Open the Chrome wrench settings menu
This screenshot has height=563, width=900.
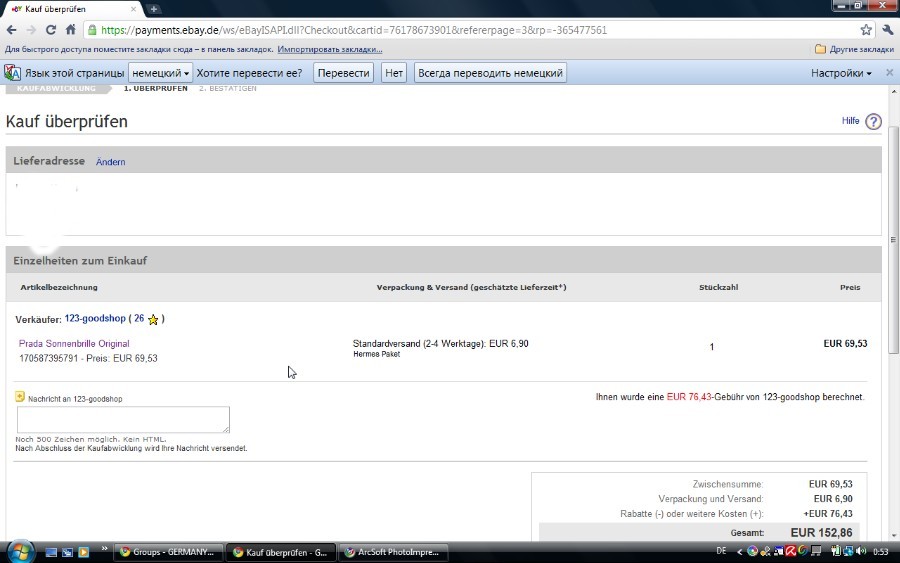[x=887, y=30]
